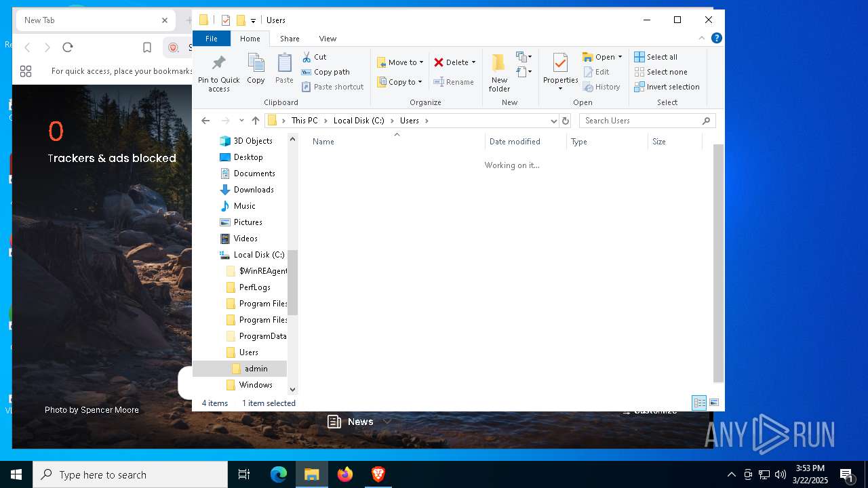Click Select none in ribbon
The height and width of the screenshot is (488, 868).
661,72
